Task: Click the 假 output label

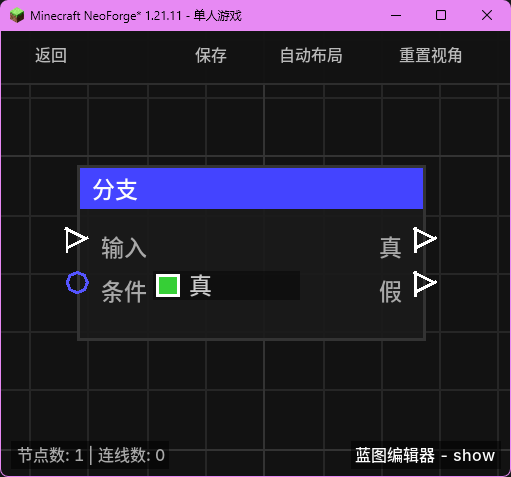Action: [x=390, y=292]
